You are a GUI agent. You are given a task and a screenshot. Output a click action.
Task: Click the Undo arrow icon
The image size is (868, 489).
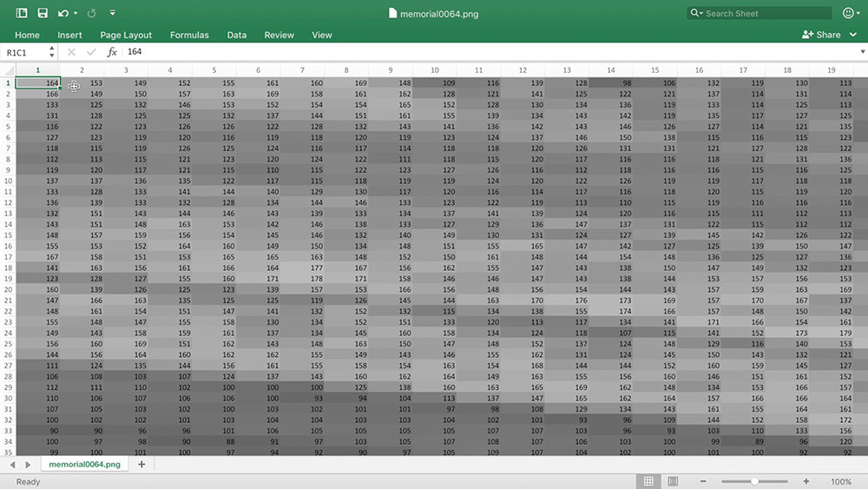point(63,13)
